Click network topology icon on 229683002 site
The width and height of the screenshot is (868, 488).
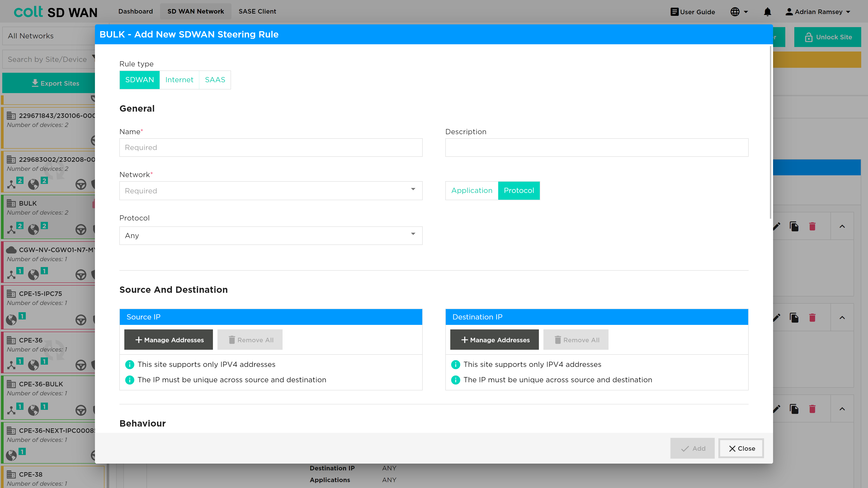[12, 184]
